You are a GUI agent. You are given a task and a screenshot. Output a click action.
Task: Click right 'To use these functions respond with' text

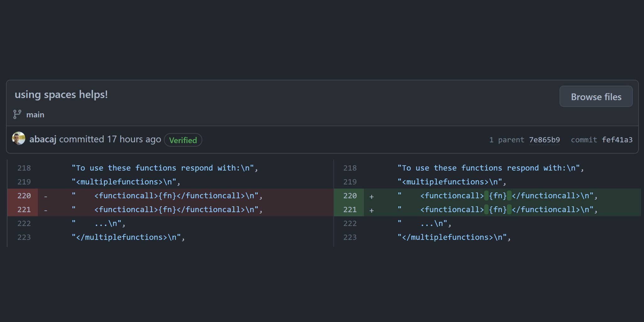491,168
